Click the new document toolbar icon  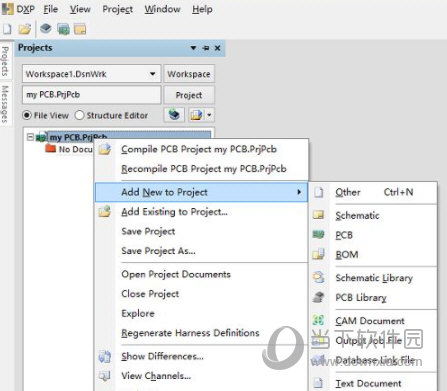[7, 29]
